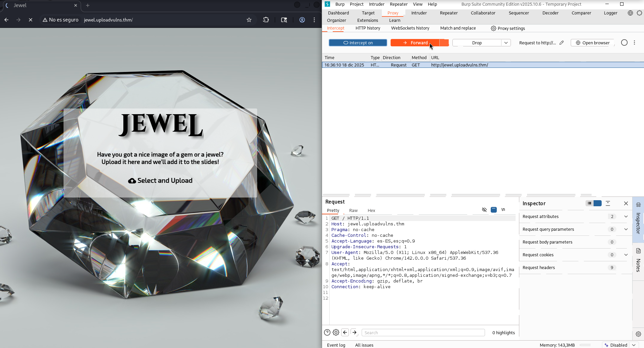Select intercepted GET request row
Image resolution: width=644 pixels, height=348 pixels.
pyautogui.click(x=483, y=65)
